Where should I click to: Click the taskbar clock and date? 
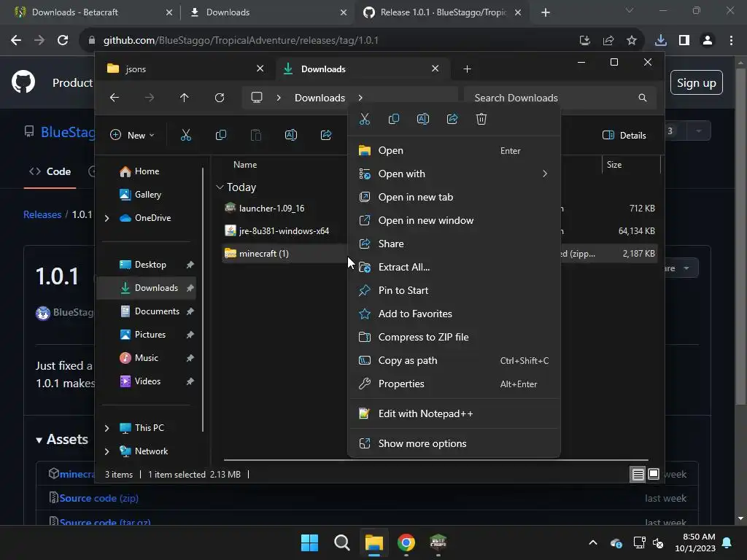[x=695, y=542]
